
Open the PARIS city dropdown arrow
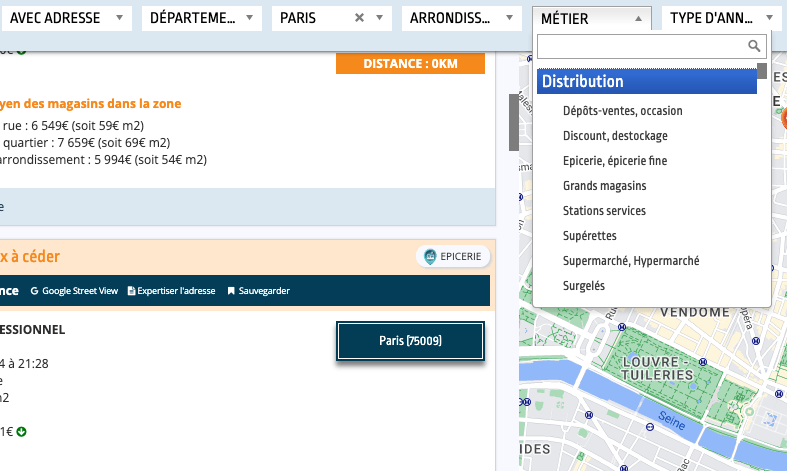pyautogui.click(x=380, y=18)
